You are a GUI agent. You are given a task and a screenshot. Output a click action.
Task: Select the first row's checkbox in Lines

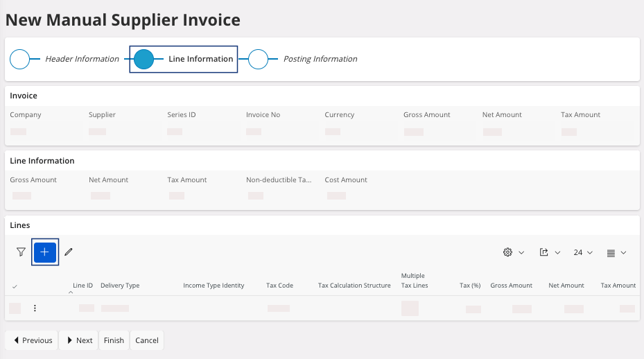[x=15, y=308]
